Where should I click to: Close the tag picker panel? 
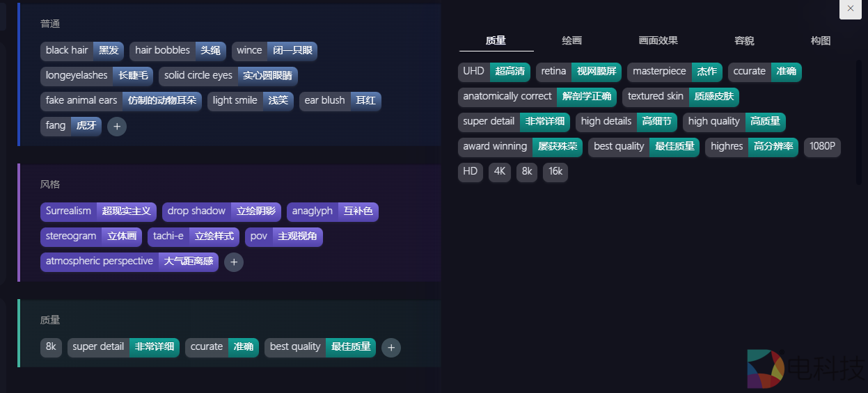pos(850,8)
